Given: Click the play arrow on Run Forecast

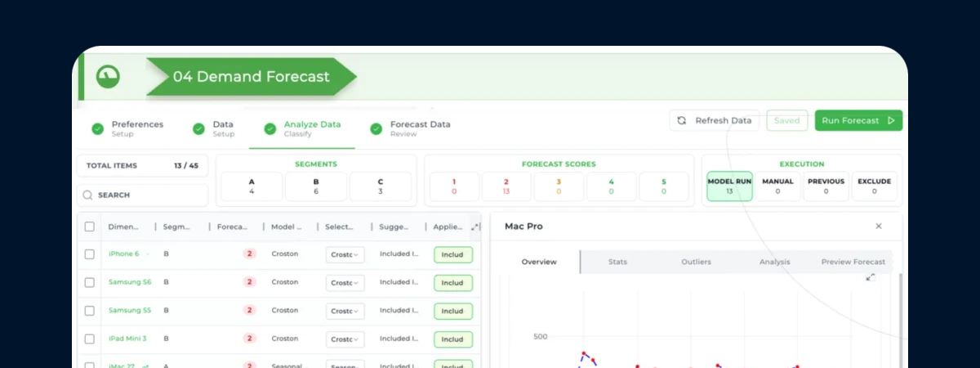Looking at the screenshot, I should click(x=890, y=120).
